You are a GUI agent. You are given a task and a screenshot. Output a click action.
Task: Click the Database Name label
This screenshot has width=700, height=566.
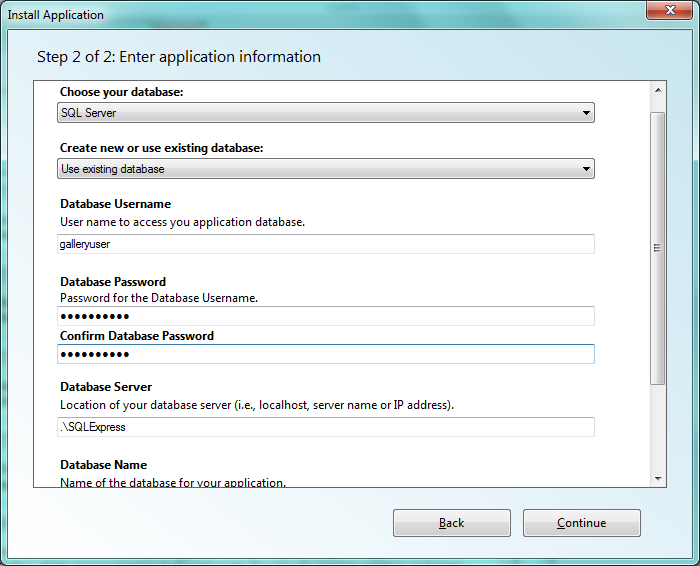point(104,465)
